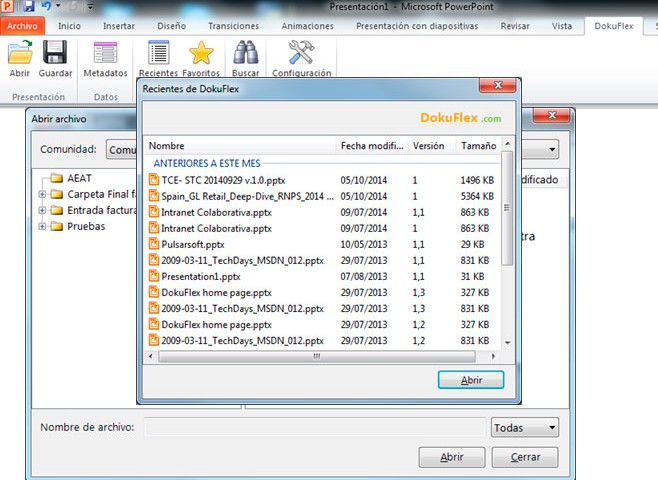Switch to the Insertar tab
Screen dimensions: 658x480
tap(119, 26)
